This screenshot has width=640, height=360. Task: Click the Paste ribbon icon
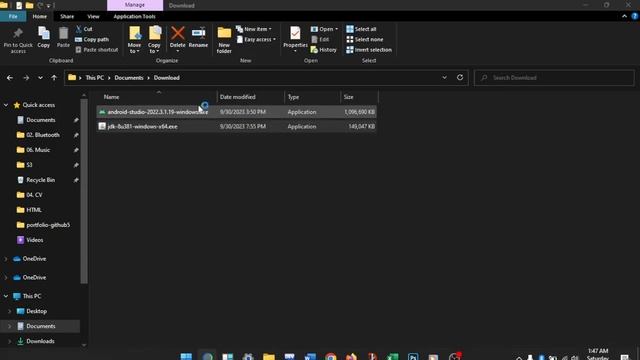coord(63,33)
